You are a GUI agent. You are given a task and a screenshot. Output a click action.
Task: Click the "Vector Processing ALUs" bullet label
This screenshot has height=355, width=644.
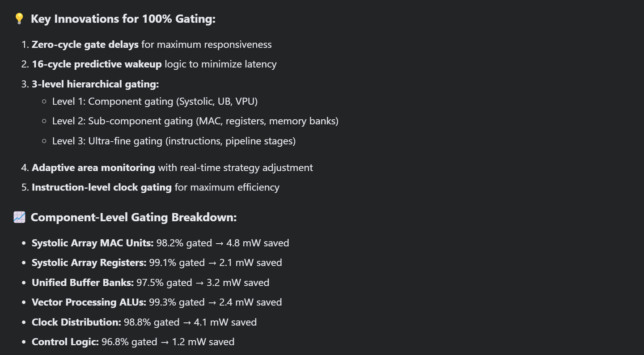coord(89,302)
